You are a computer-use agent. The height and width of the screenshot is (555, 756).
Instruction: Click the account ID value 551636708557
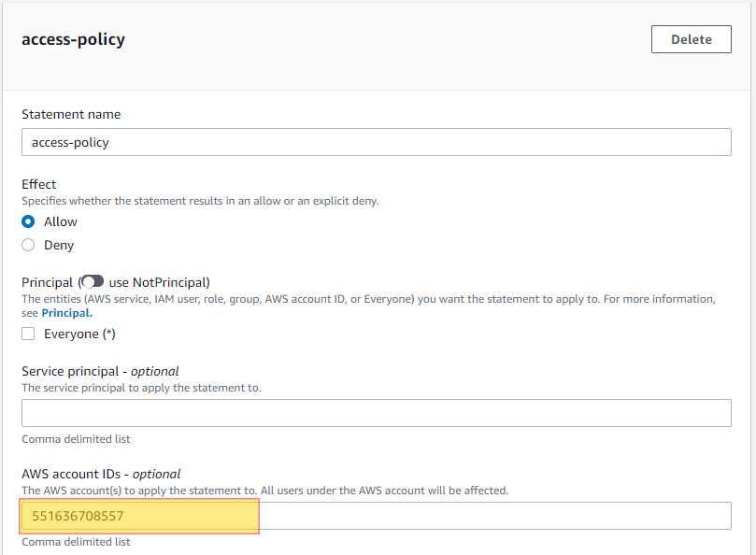[x=78, y=516]
